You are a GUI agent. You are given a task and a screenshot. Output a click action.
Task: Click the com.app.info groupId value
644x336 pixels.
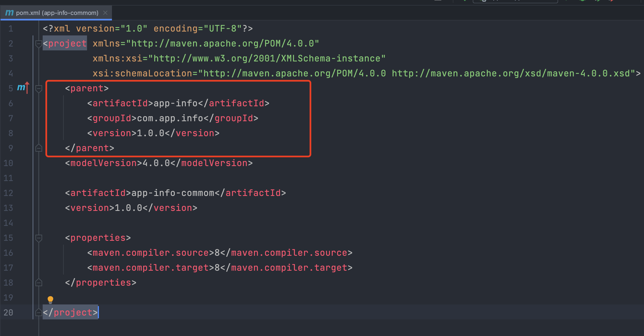pos(170,118)
